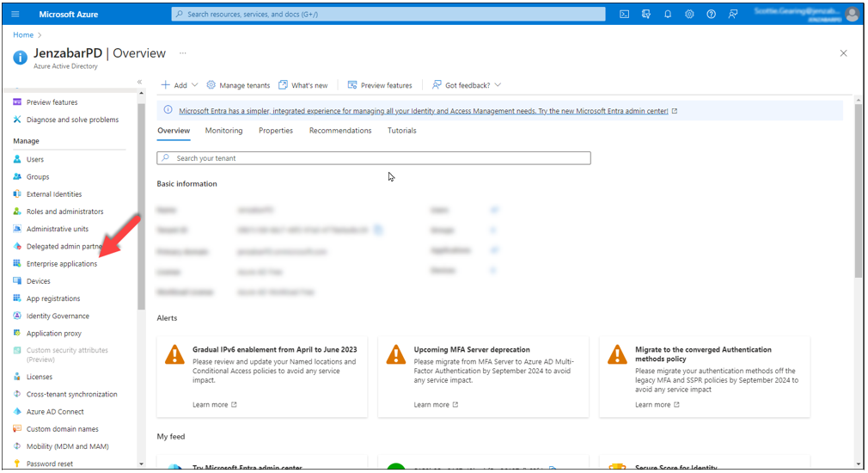
Task: Open the portal hamburger menu
Action: tap(15, 15)
